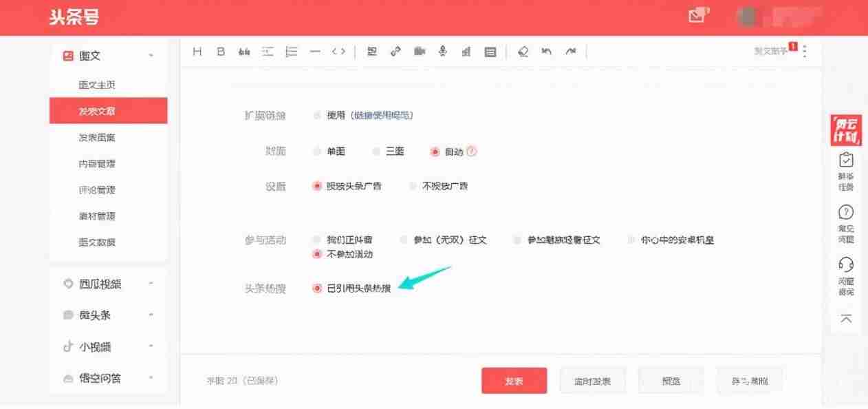The height and width of the screenshot is (409, 868).
Task: Select 参加（无双）征文 activity option
Action: (x=404, y=240)
